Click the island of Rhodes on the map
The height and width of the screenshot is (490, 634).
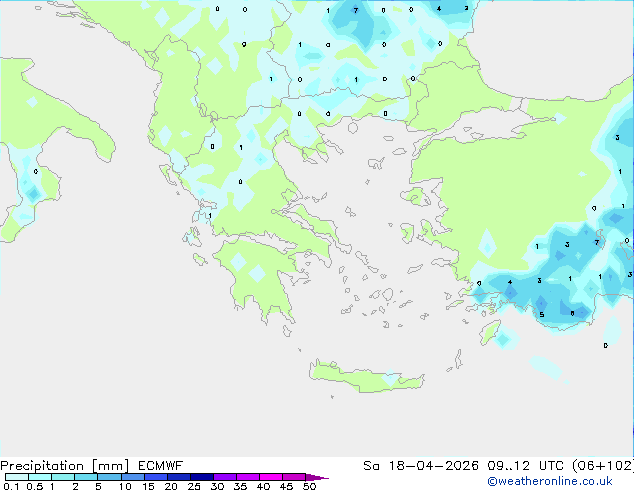(x=490, y=332)
